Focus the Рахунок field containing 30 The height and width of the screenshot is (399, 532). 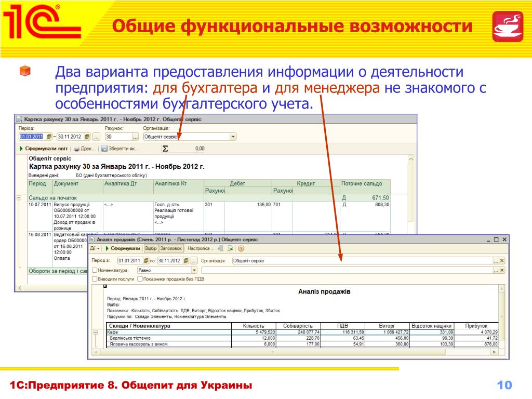point(118,137)
